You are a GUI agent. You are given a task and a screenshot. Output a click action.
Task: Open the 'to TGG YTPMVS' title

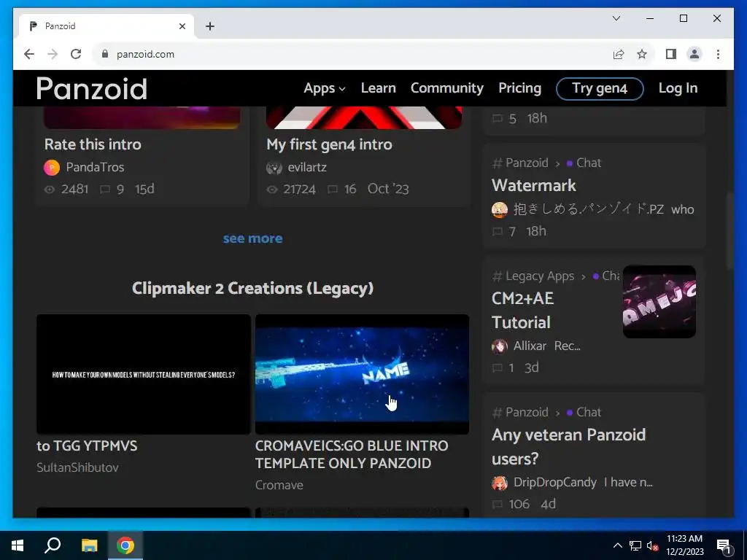pyautogui.click(x=87, y=446)
